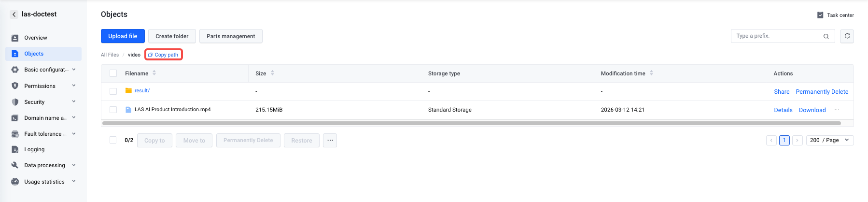Click the refresh icon next to search
Screen dimensions: 868x202
click(847, 36)
